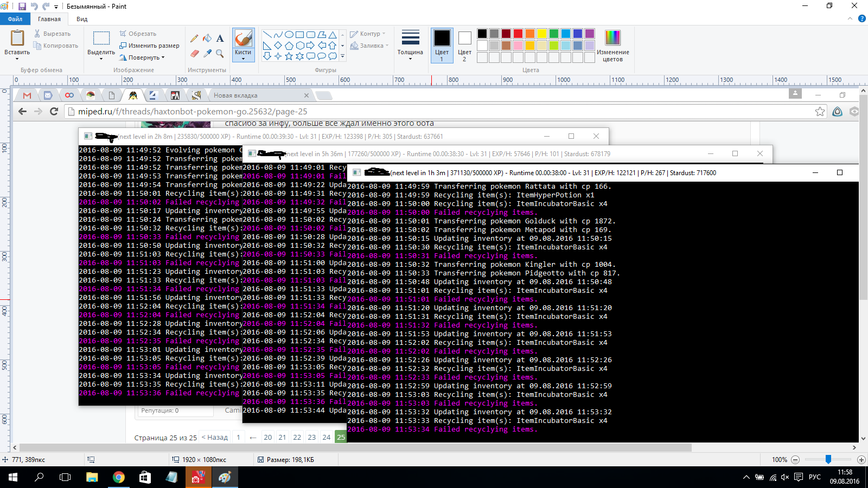Select the Color picker eyedropper tool
This screenshot has width=868, height=488.
click(x=207, y=53)
